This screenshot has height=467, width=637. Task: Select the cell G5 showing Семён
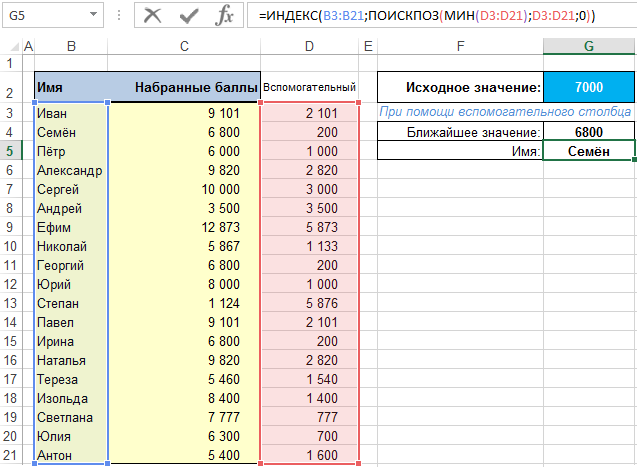click(x=589, y=151)
